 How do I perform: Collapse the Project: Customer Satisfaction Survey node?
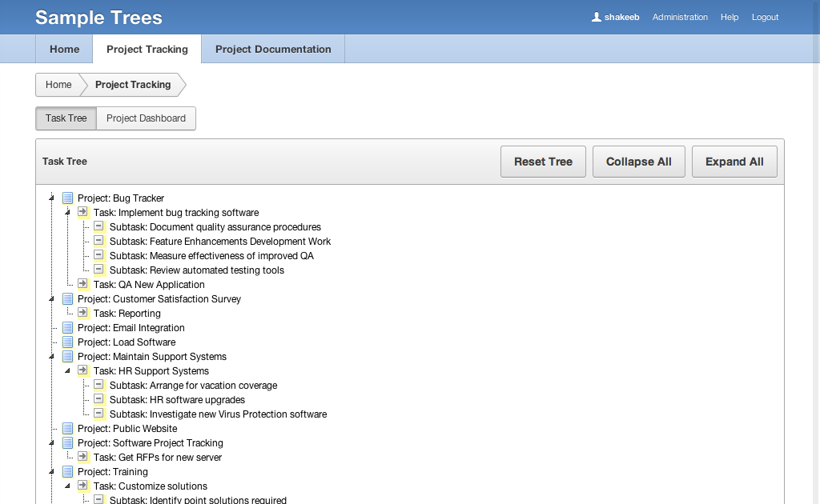pos(52,299)
